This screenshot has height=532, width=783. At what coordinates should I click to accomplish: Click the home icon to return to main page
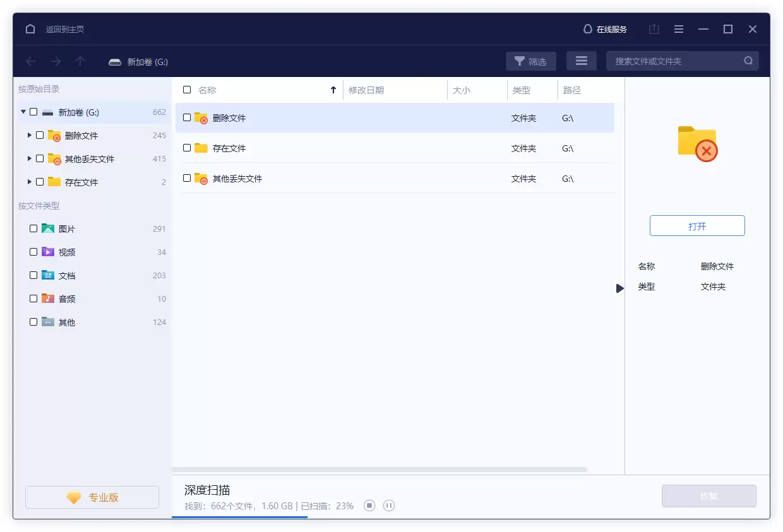click(30, 29)
